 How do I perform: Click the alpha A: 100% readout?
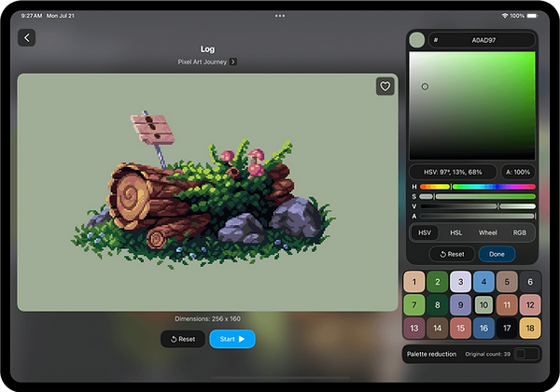click(518, 172)
